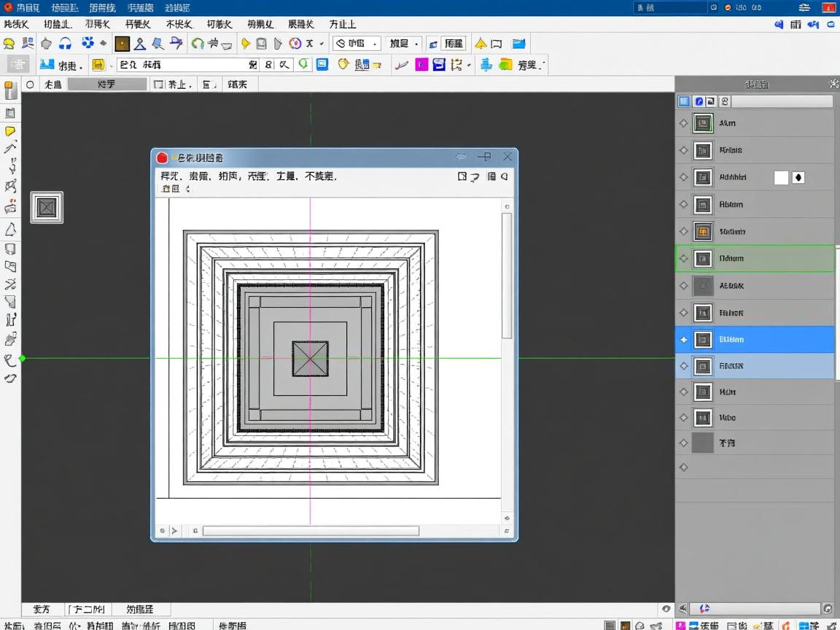
Task: Click the square pattern thumbnail on dark canvas
Action: [x=47, y=208]
